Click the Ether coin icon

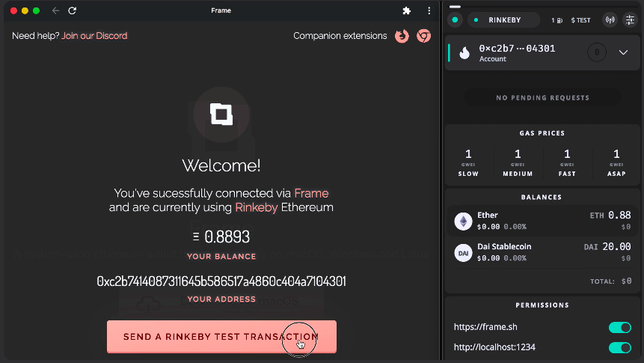click(463, 222)
